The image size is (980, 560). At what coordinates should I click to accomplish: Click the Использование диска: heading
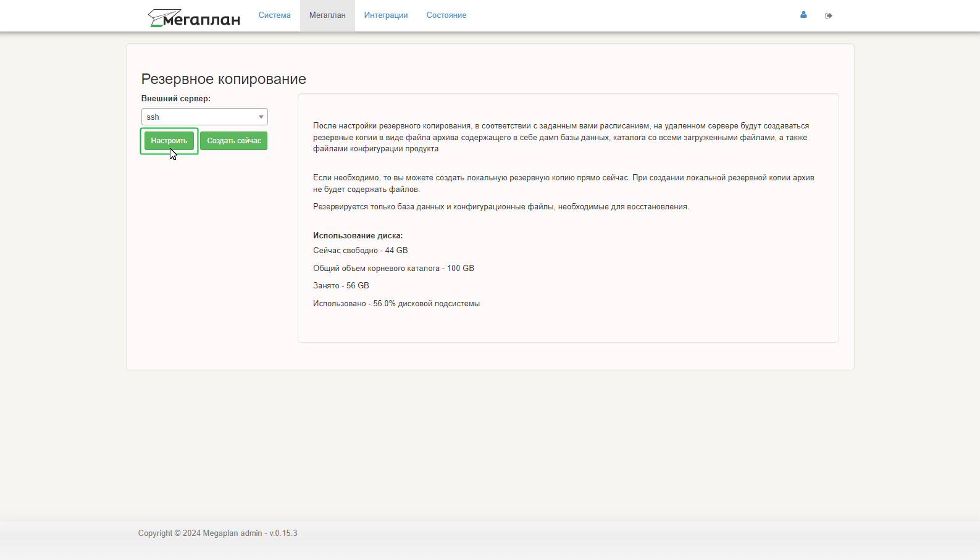tap(358, 236)
